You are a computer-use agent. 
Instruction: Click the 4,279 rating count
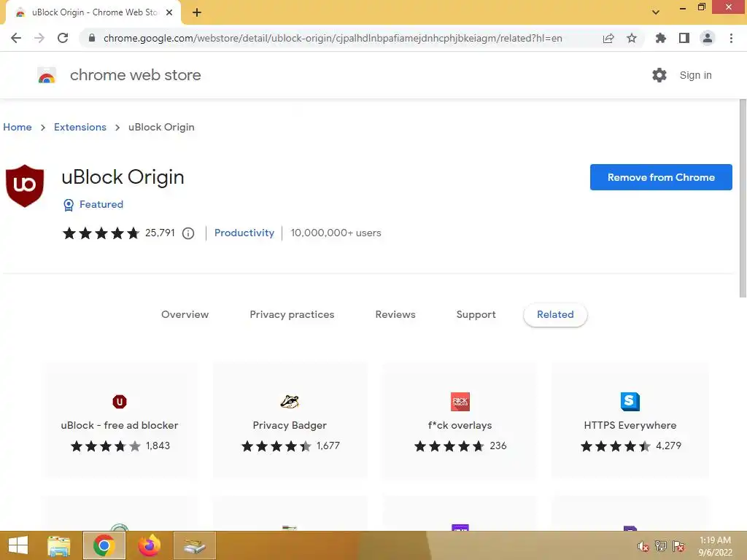[x=668, y=446]
